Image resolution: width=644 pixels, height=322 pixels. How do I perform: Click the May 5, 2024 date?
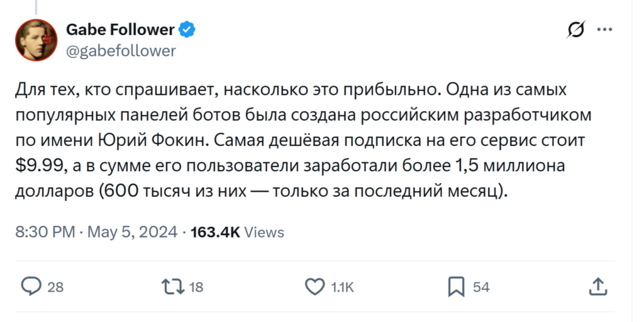[133, 232]
